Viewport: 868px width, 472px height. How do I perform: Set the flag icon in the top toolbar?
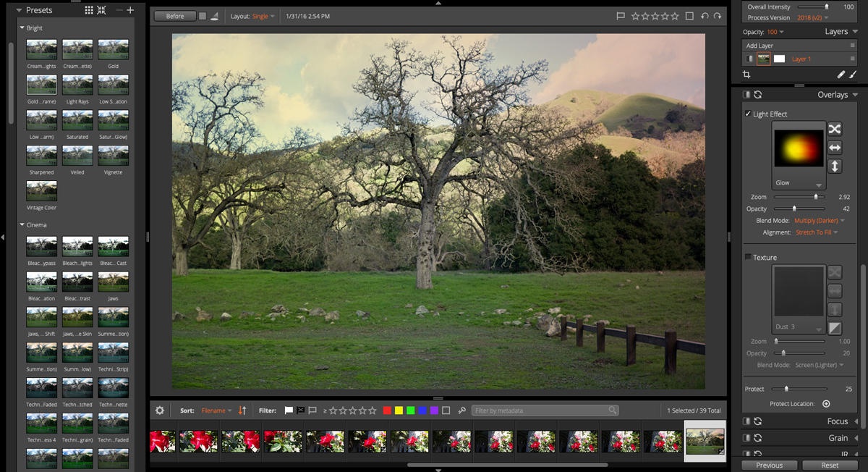[621, 16]
